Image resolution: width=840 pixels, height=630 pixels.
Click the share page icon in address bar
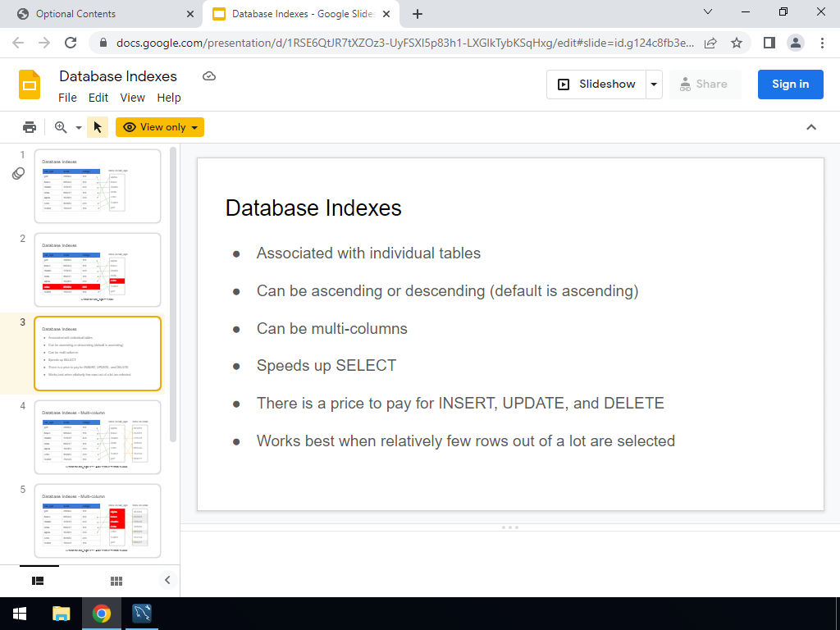click(x=710, y=43)
